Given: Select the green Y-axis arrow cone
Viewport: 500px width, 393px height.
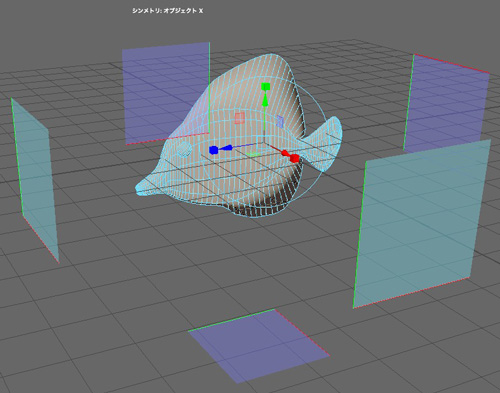Looking at the screenshot, I should 265,100.
